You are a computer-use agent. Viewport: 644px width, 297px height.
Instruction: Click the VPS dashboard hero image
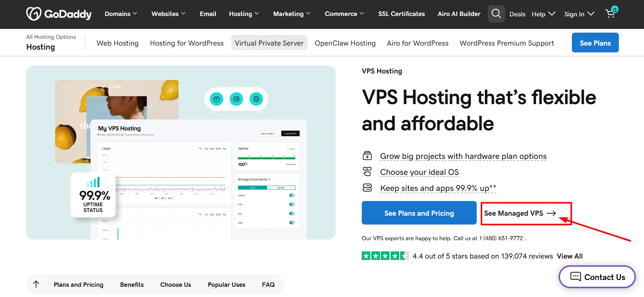tap(181, 152)
